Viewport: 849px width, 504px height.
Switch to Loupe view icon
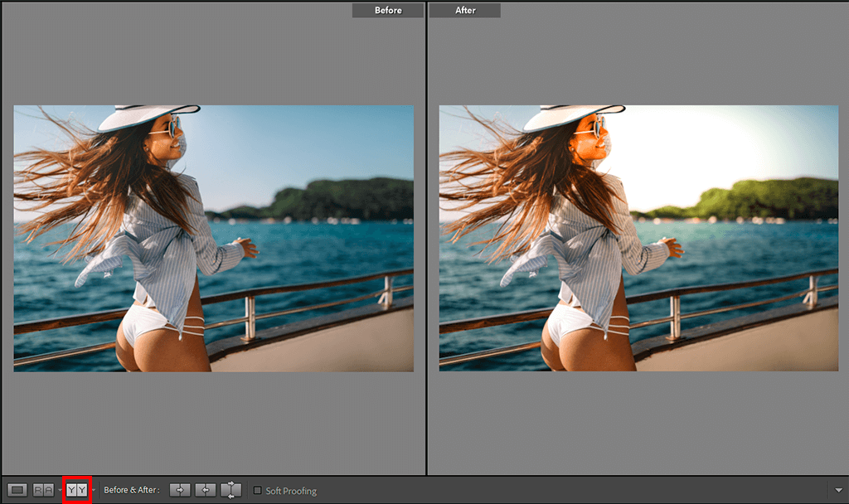17,490
